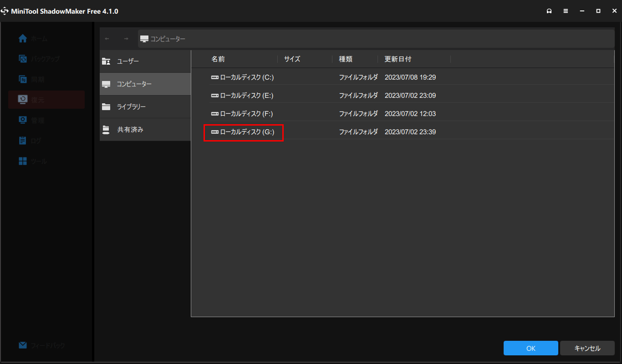Click the 共有済み network icon in sidebar
This screenshot has width=622, height=364.
106,130
